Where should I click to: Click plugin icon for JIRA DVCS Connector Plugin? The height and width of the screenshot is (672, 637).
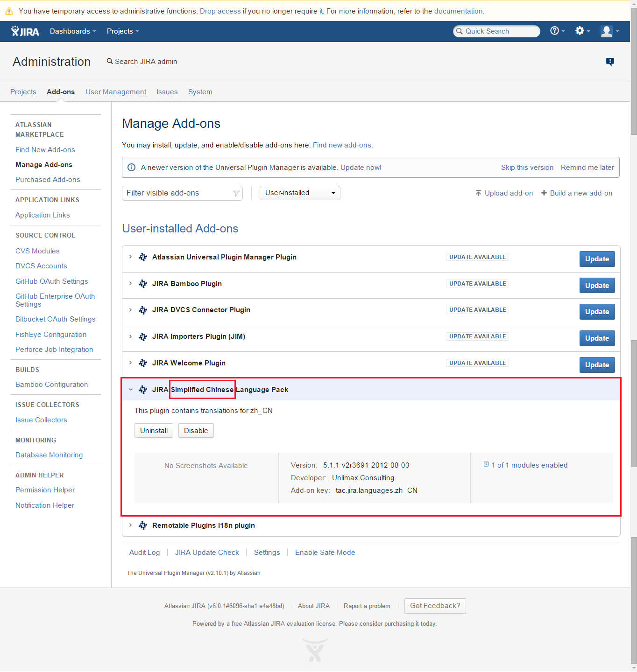pos(143,310)
